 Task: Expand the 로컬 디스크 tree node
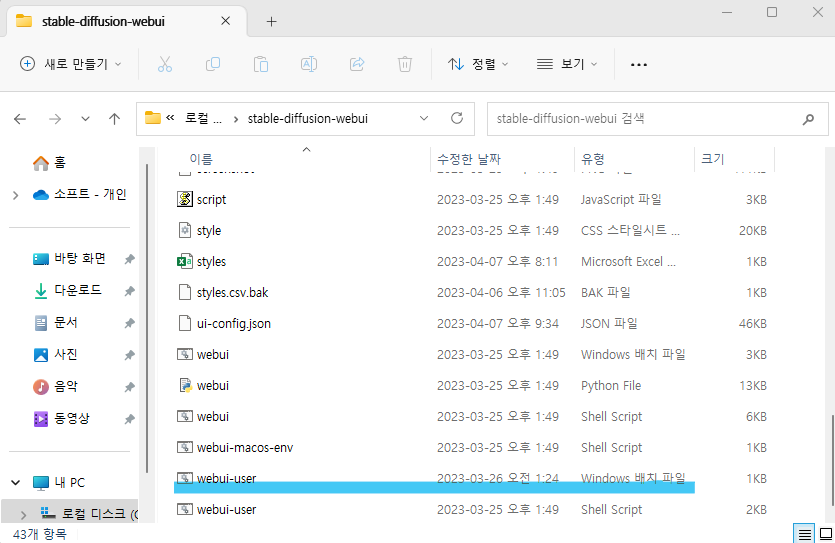click(23, 515)
